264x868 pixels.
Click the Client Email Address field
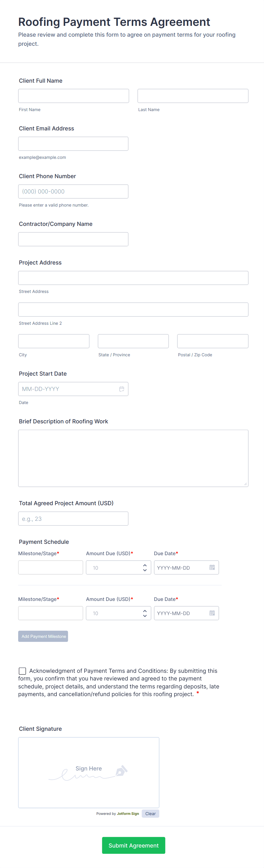tap(73, 143)
